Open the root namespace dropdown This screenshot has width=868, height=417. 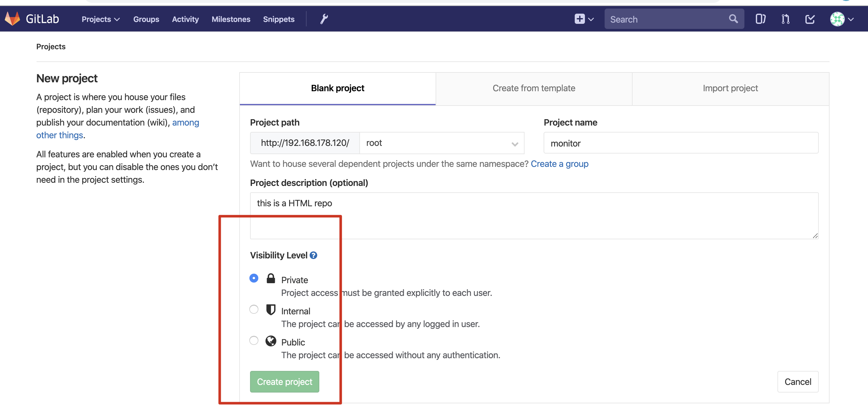point(442,143)
